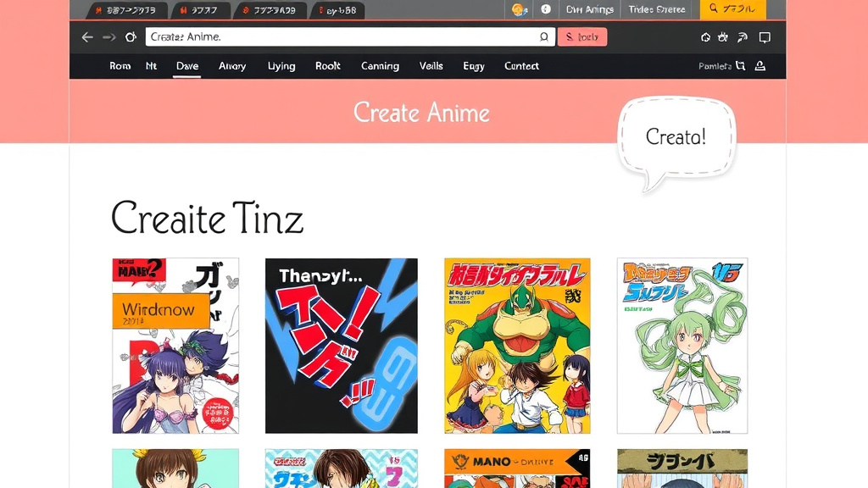Viewport: 868px width, 488px height.
Task: Click the pink 'toely' button beside the search bar
Action: point(582,36)
